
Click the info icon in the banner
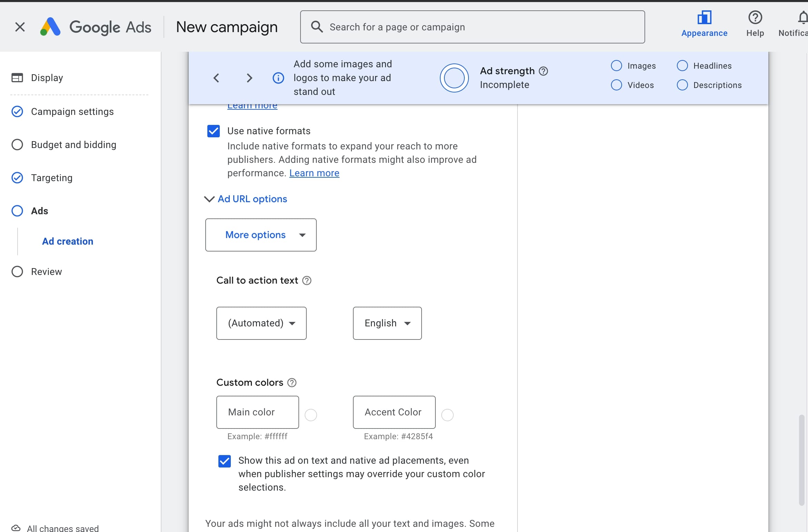(x=278, y=78)
